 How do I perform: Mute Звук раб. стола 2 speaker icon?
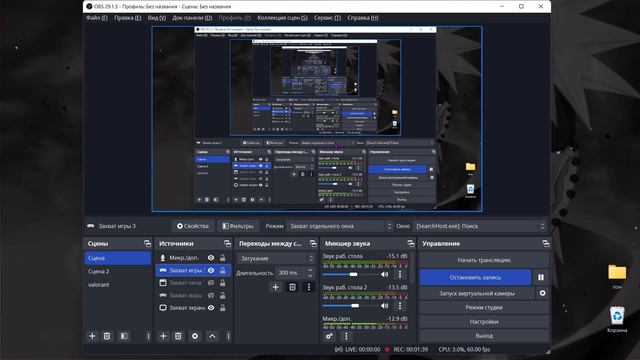(x=384, y=305)
